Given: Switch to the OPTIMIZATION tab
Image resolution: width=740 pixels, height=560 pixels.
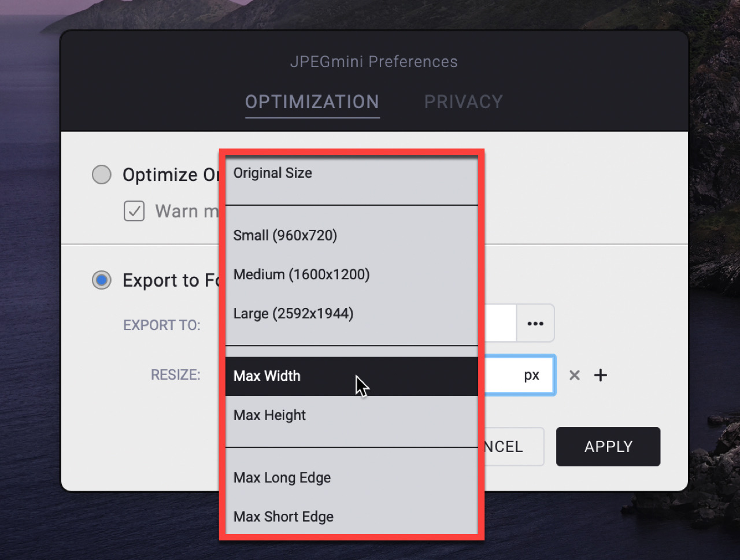Looking at the screenshot, I should click(312, 102).
